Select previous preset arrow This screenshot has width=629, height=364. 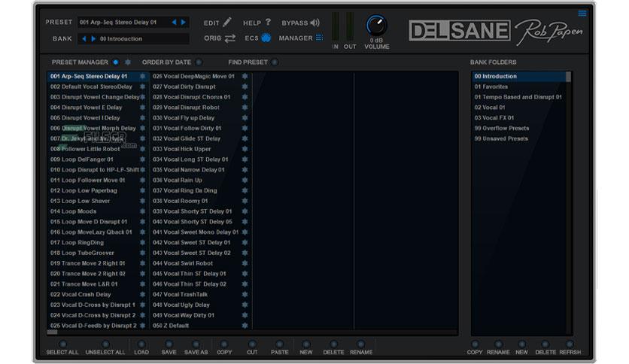[174, 22]
